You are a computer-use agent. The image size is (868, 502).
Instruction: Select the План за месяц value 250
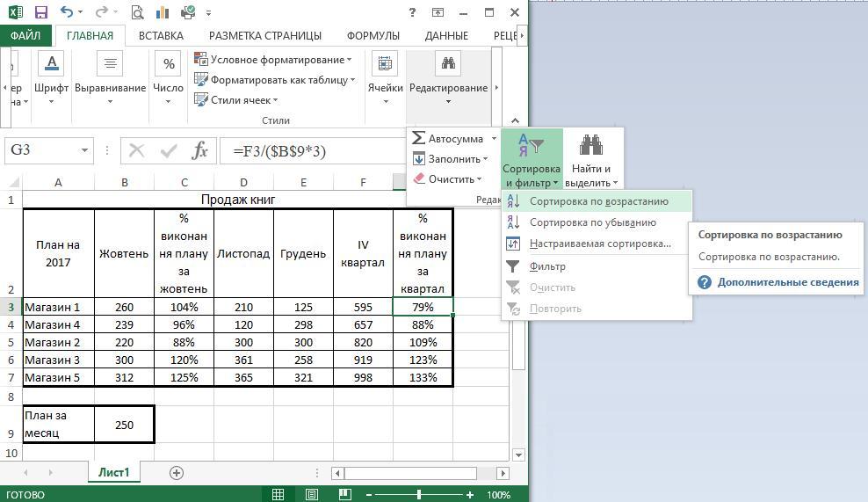[x=125, y=425]
